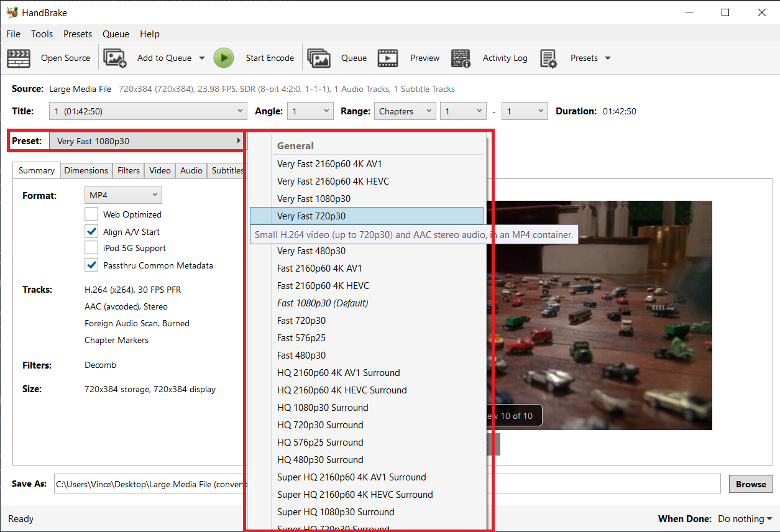The image size is (780, 532).
Task: Open the Preview window icon
Action: pos(388,58)
